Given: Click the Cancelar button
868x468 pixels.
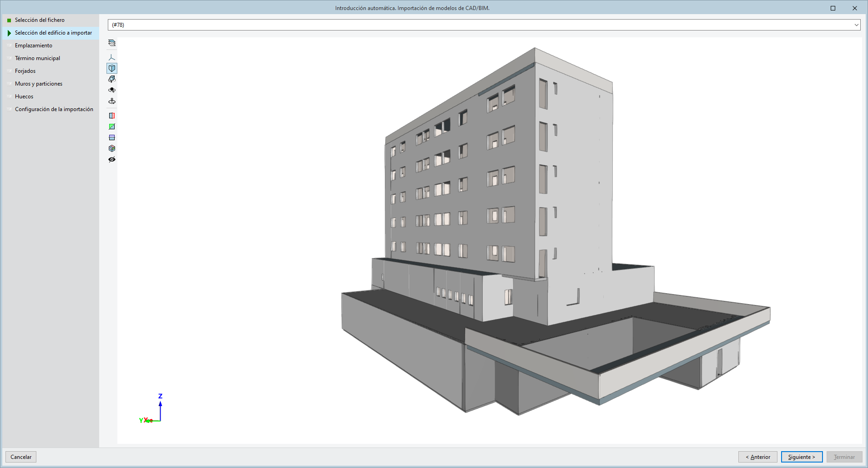Looking at the screenshot, I should [x=21, y=457].
